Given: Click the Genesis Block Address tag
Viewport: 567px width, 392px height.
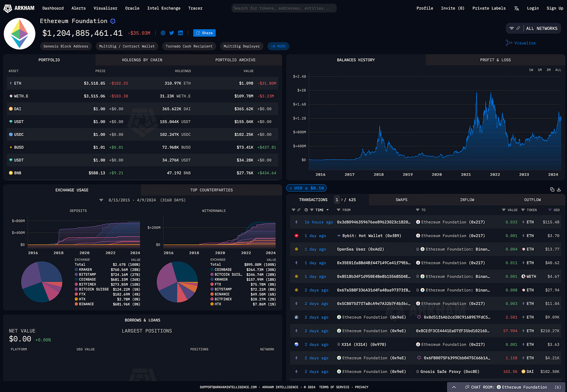Looking at the screenshot, I should pos(66,46).
